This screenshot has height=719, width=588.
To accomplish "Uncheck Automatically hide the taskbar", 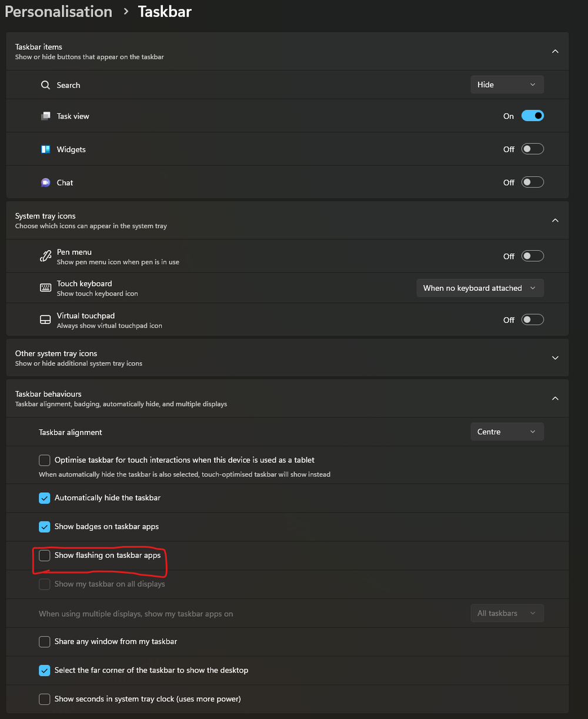I will click(x=44, y=497).
